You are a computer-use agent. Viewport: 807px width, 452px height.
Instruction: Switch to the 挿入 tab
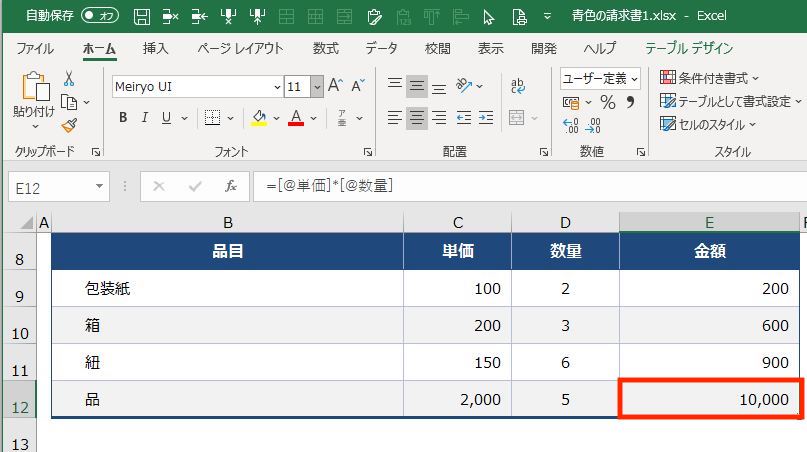click(155, 48)
